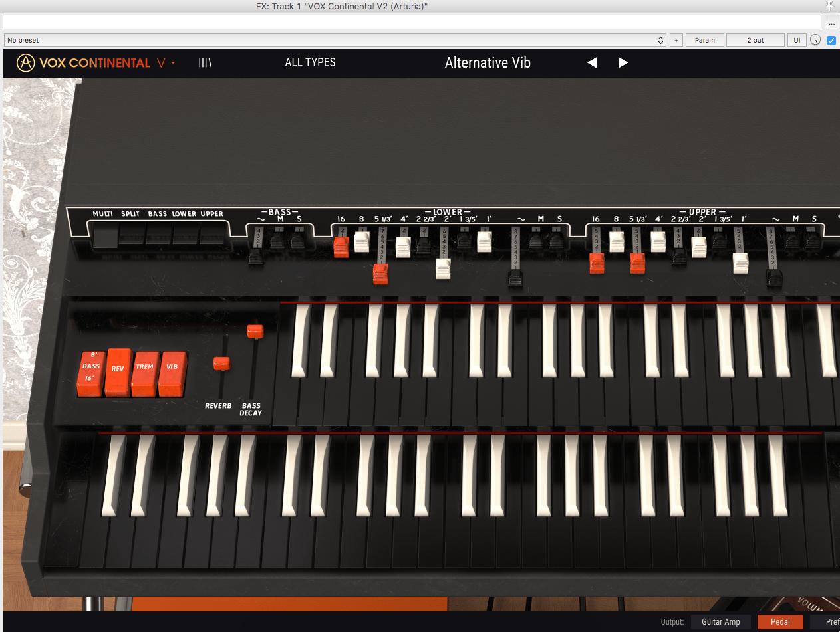Click the Upper 1' white drawbar

click(x=741, y=263)
